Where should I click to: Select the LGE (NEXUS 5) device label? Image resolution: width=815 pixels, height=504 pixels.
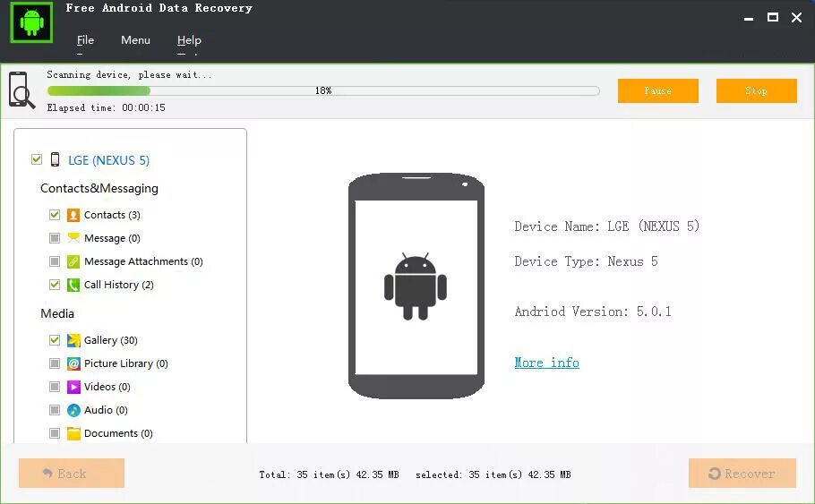[x=108, y=160]
